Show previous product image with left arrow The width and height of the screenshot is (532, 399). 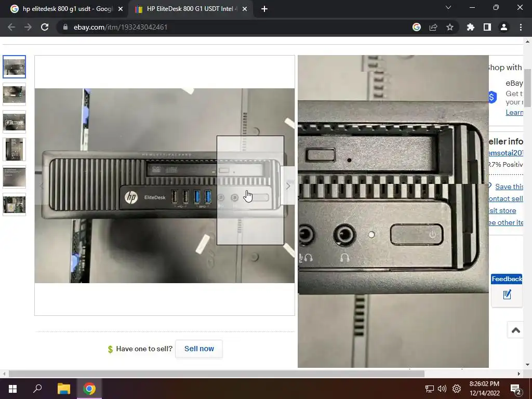(x=41, y=186)
